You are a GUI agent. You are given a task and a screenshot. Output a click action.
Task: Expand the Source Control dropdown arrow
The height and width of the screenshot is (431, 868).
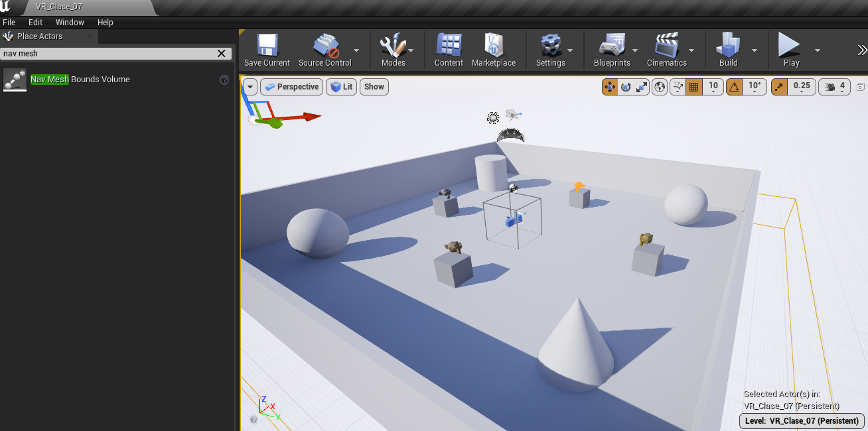pyautogui.click(x=356, y=50)
